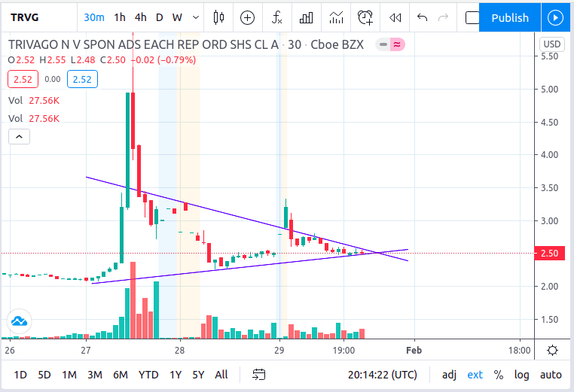
Task: Open the USD currency selector
Action: point(551,44)
